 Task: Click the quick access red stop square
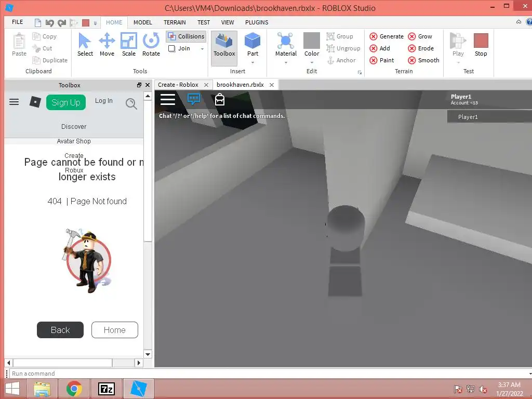tap(86, 23)
